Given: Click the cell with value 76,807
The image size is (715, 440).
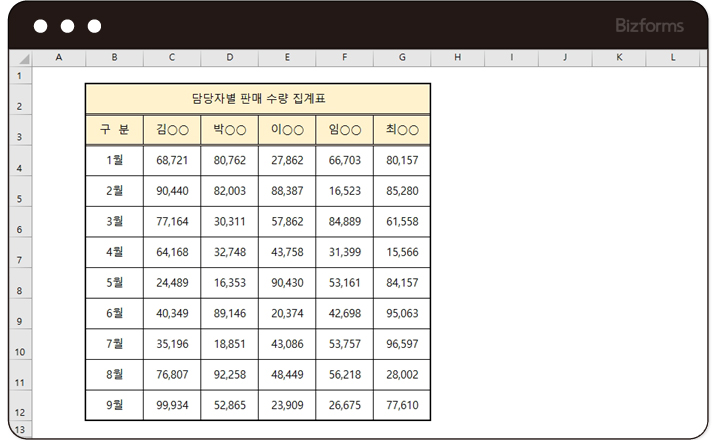Looking at the screenshot, I should click(172, 374).
